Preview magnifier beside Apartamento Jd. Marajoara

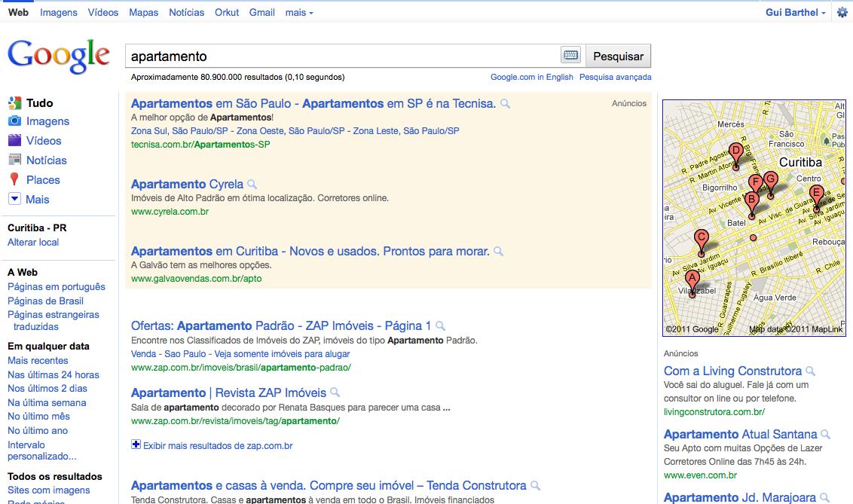824,497
